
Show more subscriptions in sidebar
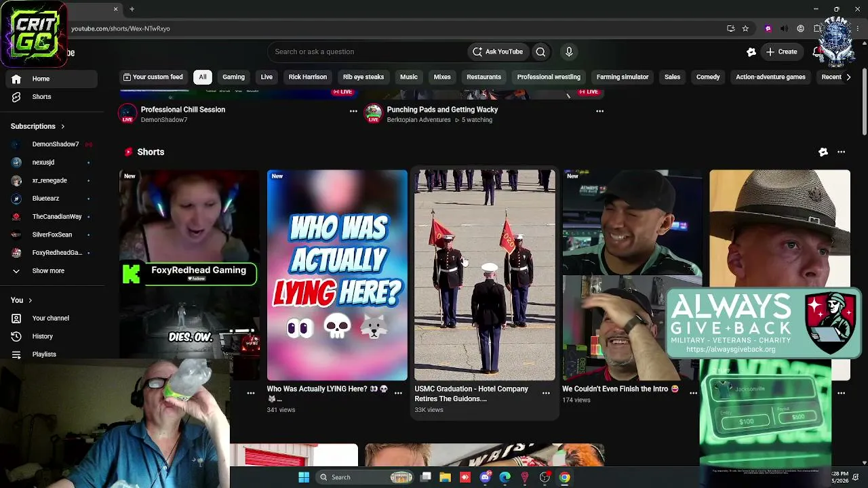click(x=52, y=271)
